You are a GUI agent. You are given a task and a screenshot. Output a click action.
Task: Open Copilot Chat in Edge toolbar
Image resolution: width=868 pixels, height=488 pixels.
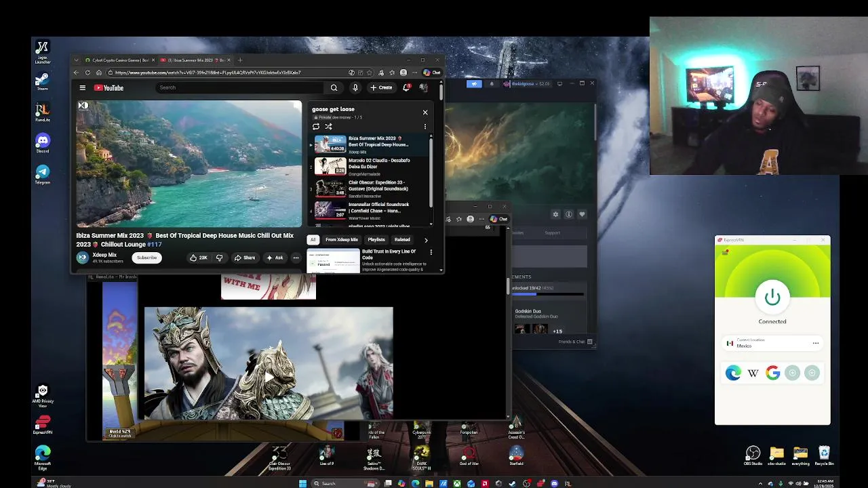pos(432,73)
